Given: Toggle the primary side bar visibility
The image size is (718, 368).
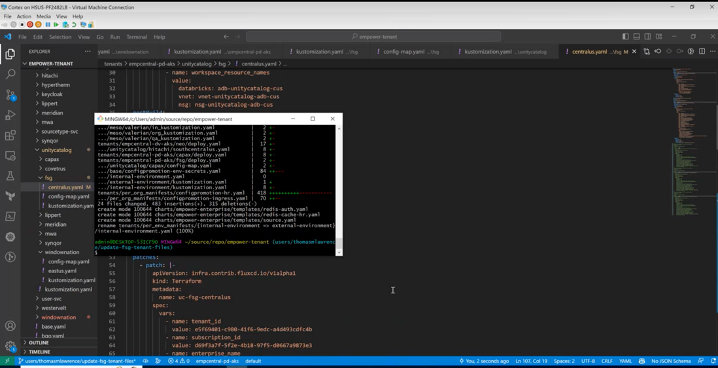Looking at the screenshot, I should coord(626,37).
